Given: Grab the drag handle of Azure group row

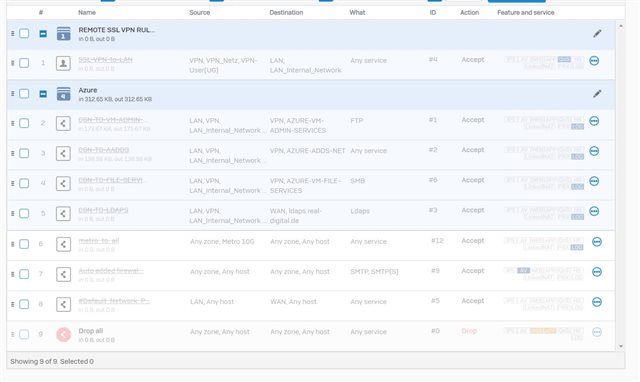Looking at the screenshot, I should coord(13,93).
